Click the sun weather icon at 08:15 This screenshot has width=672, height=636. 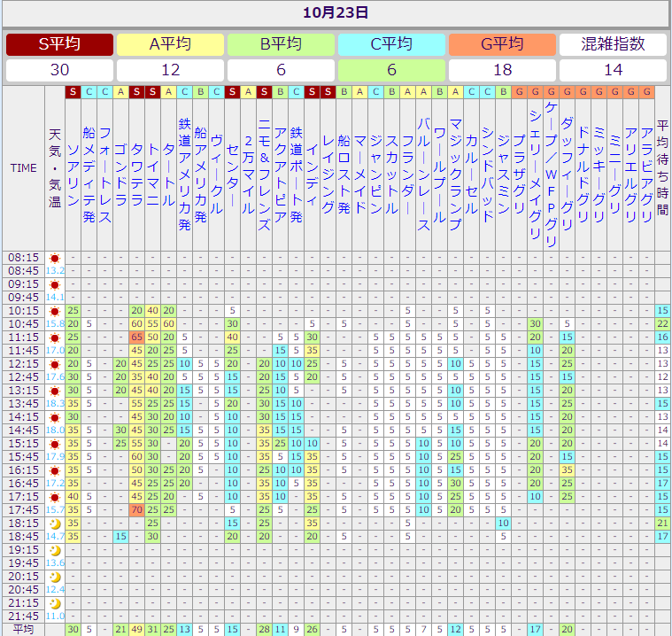[55, 258]
